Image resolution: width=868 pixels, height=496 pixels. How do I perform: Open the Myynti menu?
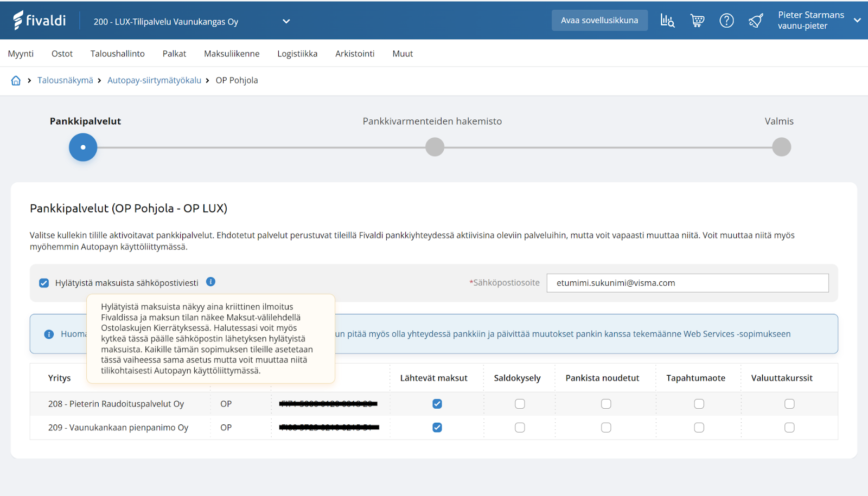tap(21, 54)
